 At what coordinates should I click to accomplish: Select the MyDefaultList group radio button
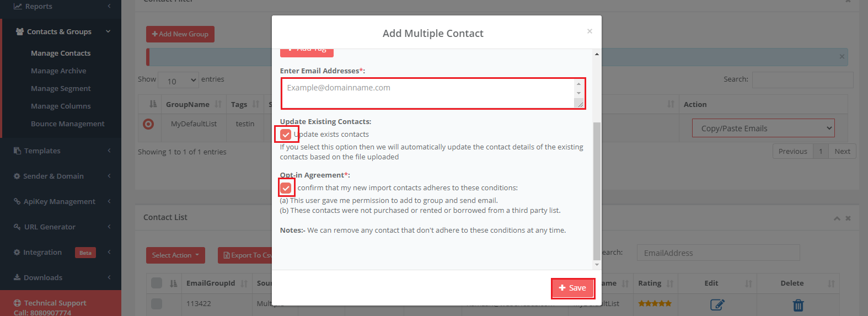pyautogui.click(x=148, y=124)
